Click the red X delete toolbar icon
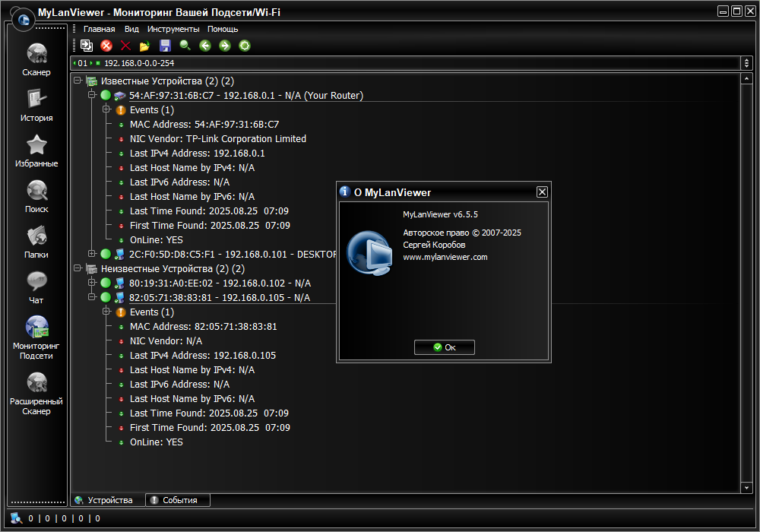 coord(125,46)
